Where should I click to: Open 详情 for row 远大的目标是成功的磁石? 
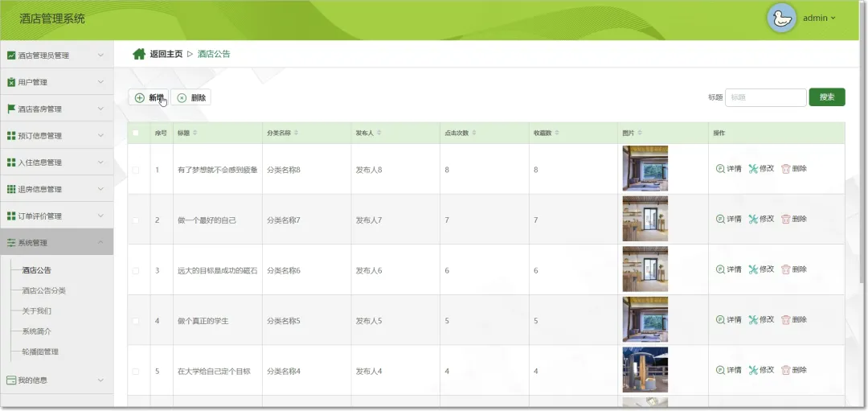pos(728,269)
